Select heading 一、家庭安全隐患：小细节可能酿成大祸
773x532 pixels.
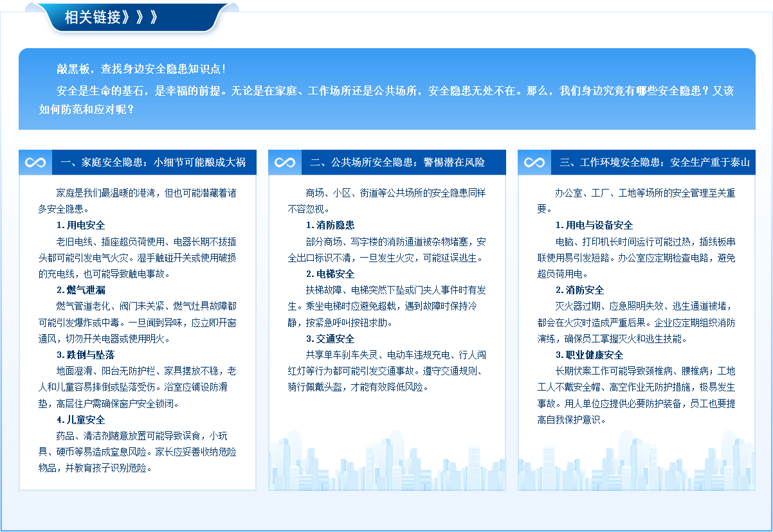pyautogui.click(x=153, y=163)
